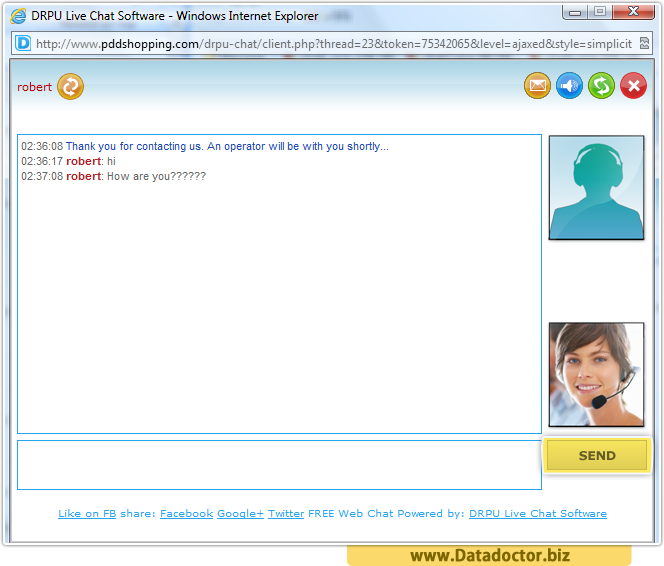Maximize the Internet Explorer window
Screen dimensions: 664x566
click(x=599, y=12)
